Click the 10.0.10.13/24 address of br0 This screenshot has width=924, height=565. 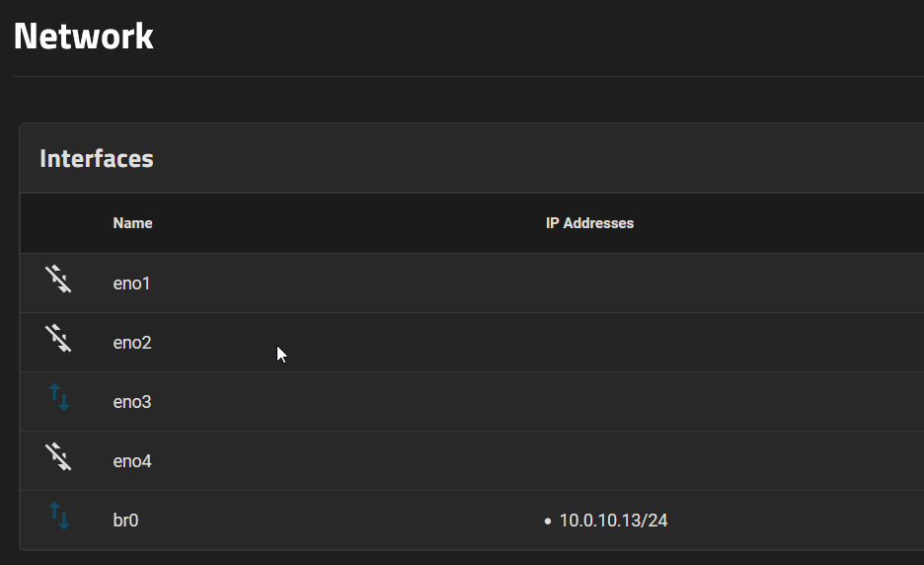[613, 521]
